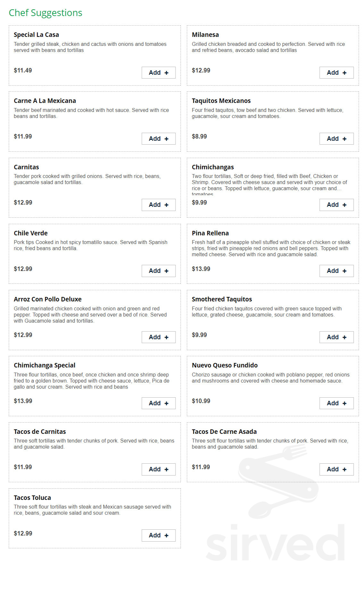Add Chimichangas to the order
This screenshot has width=364, height=590.
click(x=336, y=205)
